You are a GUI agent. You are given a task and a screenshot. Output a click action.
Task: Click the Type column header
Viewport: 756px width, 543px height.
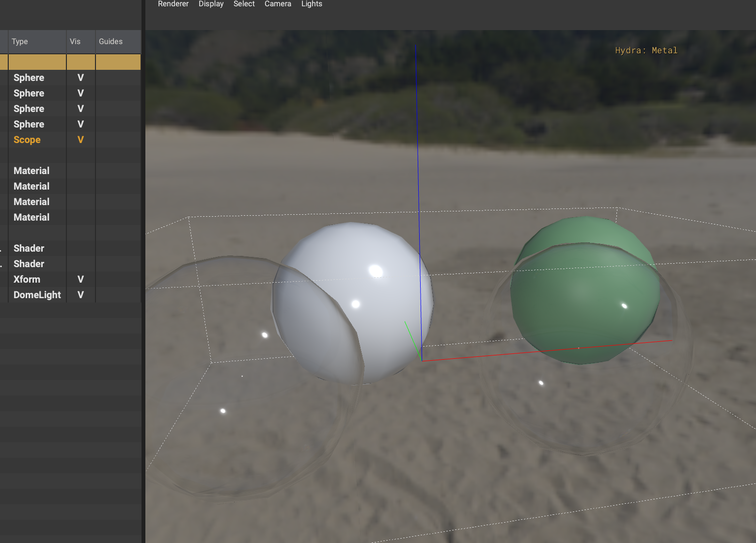click(20, 41)
